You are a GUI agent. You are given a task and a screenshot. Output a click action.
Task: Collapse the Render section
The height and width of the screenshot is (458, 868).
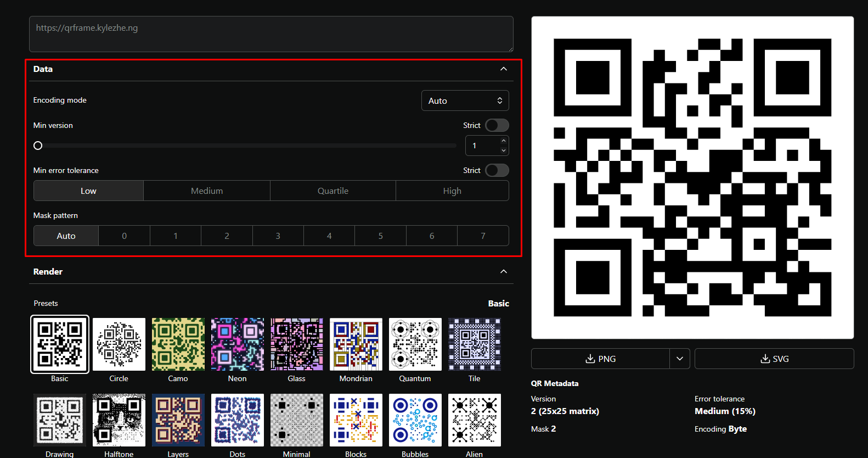pos(504,271)
